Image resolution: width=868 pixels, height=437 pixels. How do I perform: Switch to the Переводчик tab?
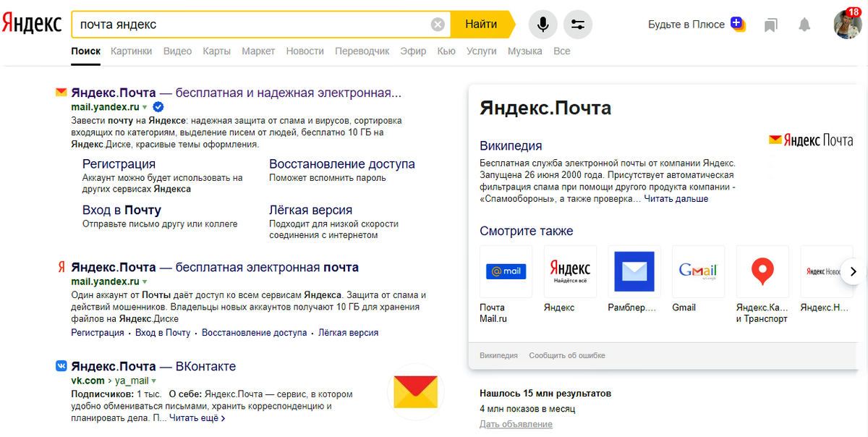pyautogui.click(x=362, y=51)
